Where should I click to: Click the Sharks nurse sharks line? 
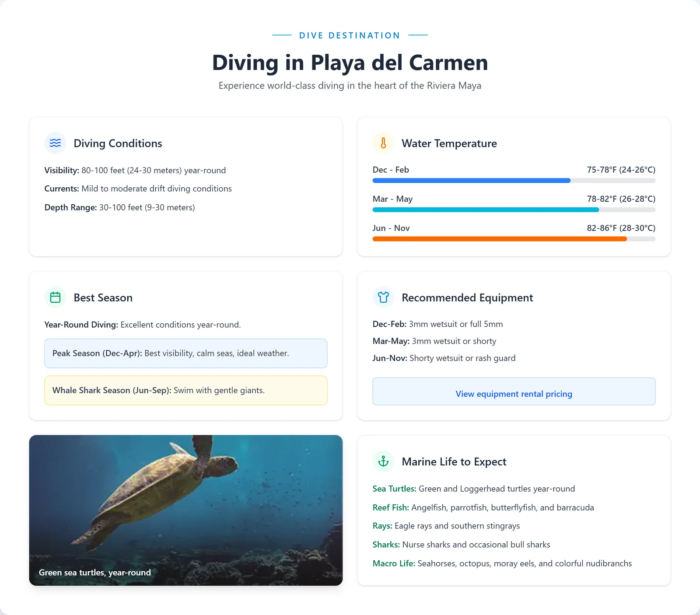[x=462, y=545]
